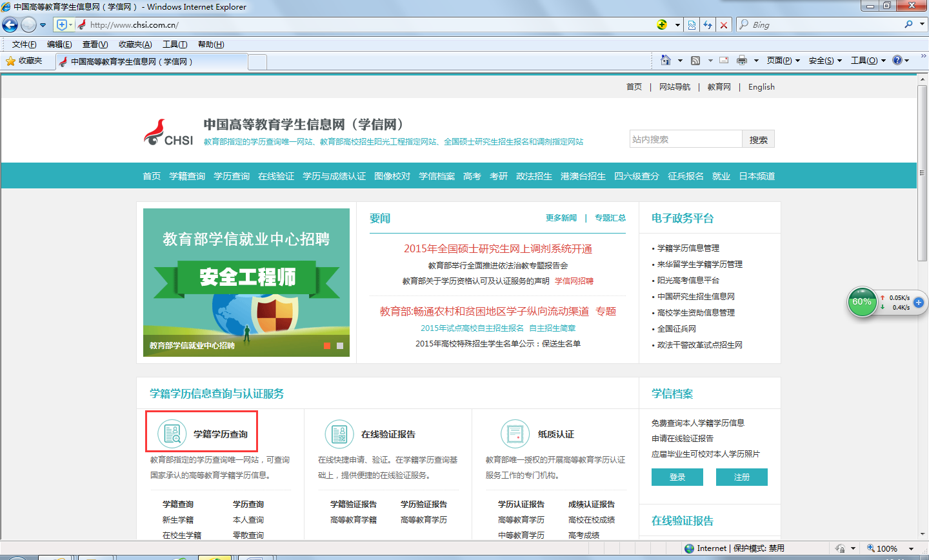
Task: Click the Refresh arrows icon
Action: [x=708, y=25]
